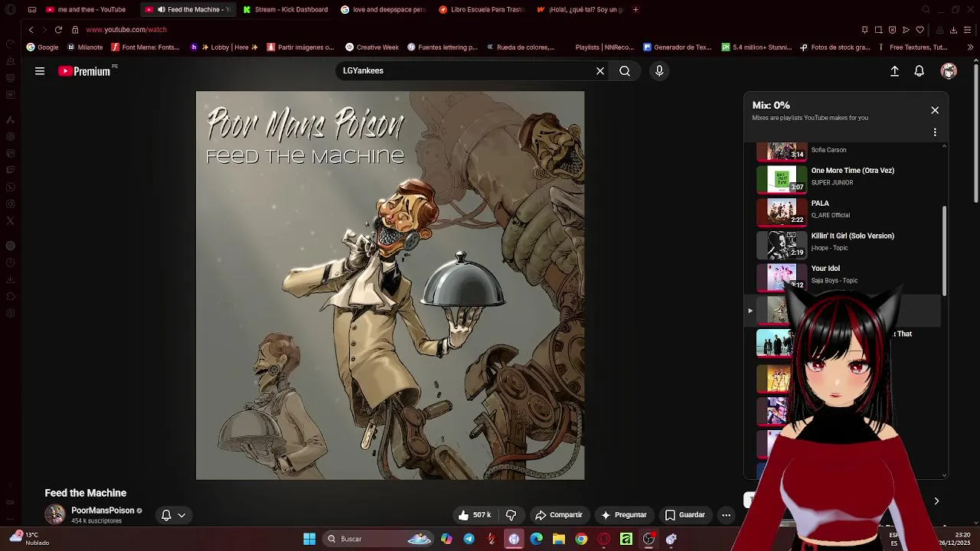Open Opera menu logo icon
This screenshot has width=980, height=551.
point(11,9)
